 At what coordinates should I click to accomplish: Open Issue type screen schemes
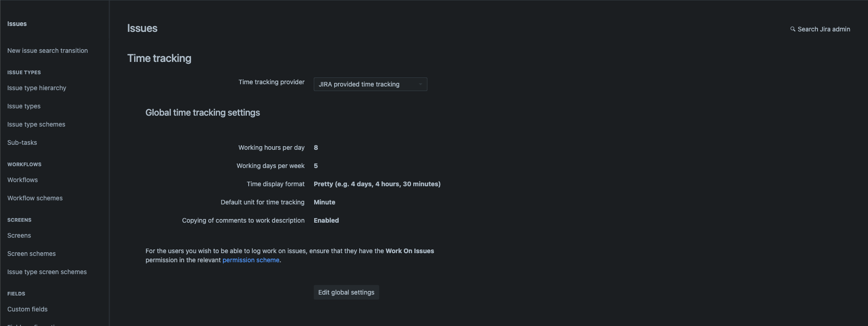[47, 272]
